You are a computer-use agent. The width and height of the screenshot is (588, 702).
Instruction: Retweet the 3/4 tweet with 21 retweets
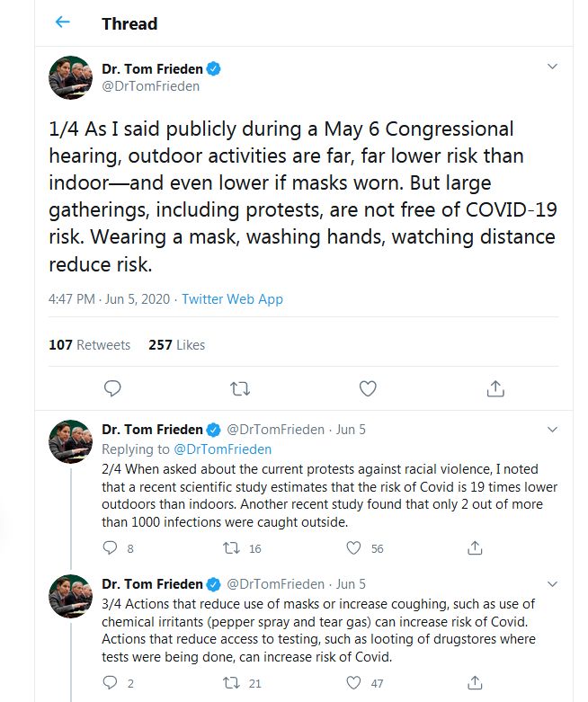(230, 683)
